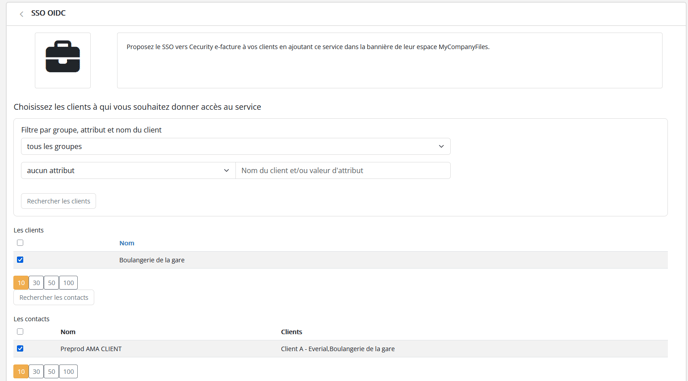The image size is (688, 381).
Task: Uncheck the Boulangerie de la gare checkbox
Action: (20, 260)
